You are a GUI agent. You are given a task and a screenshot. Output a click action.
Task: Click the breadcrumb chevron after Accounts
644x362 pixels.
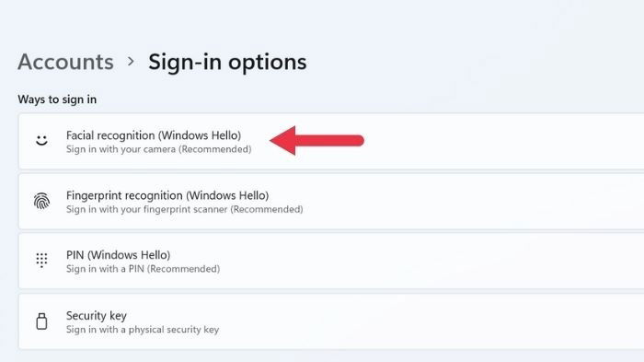[131, 62]
